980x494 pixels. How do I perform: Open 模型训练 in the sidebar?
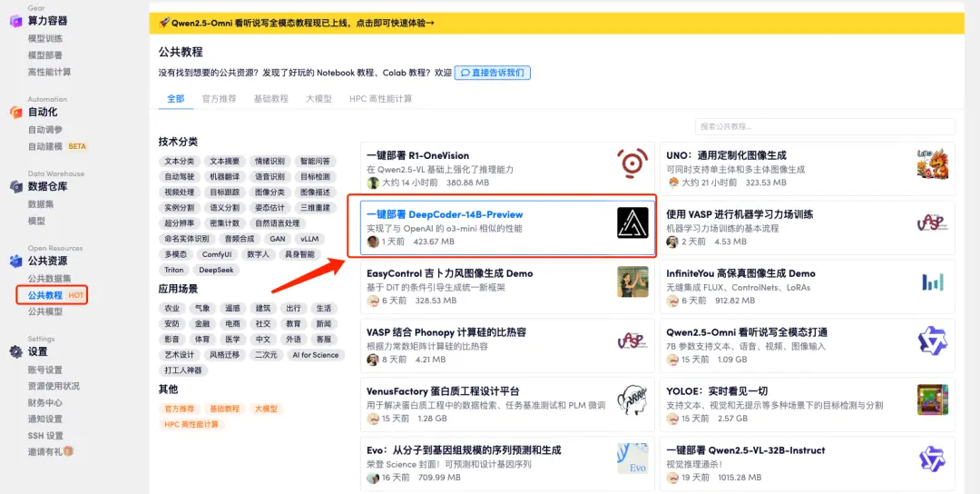45,39
